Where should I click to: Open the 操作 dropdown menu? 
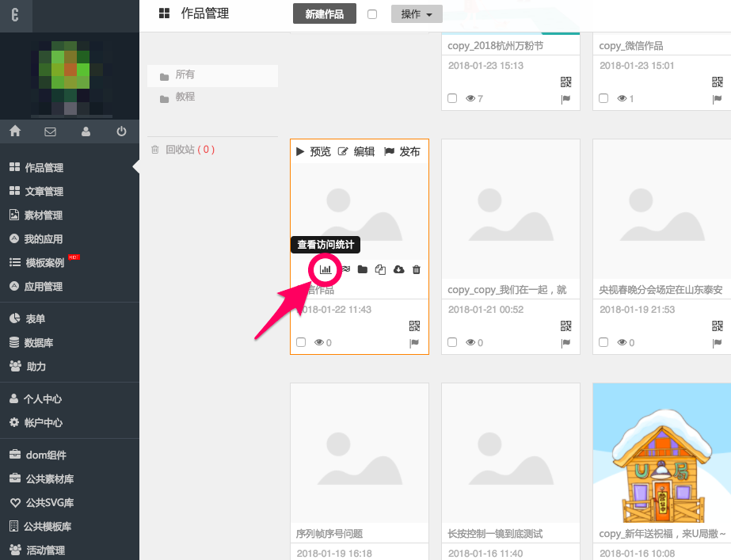[x=417, y=14]
